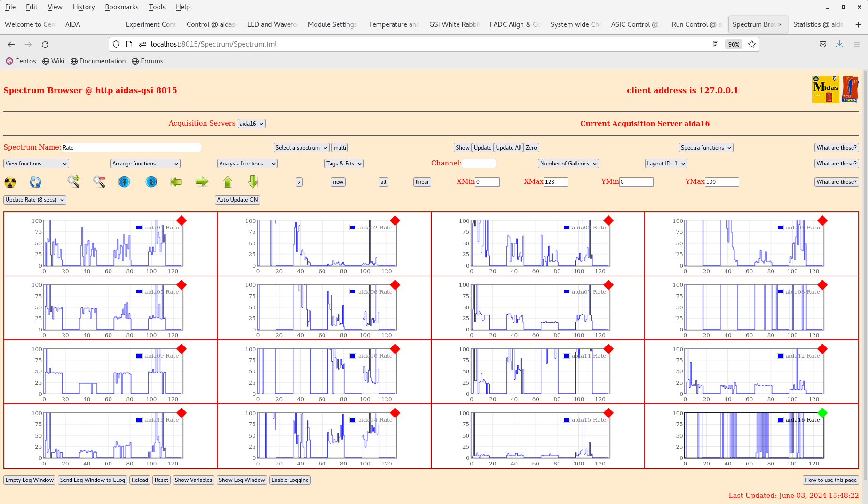Image resolution: width=868 pixels, height=504 pixels.
Task: Click the blue legend swatch of aida10 Rate
Action: [353, 356]
